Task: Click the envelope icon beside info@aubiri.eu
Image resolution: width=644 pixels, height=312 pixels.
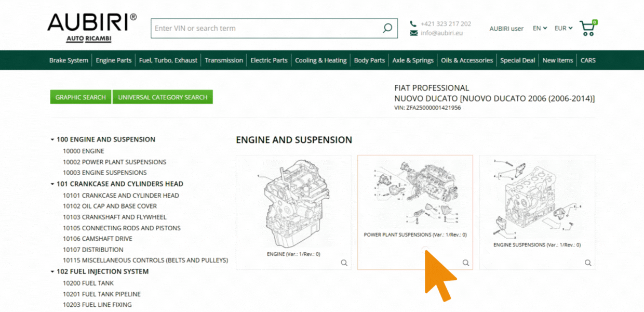Action: pos(413,33)
